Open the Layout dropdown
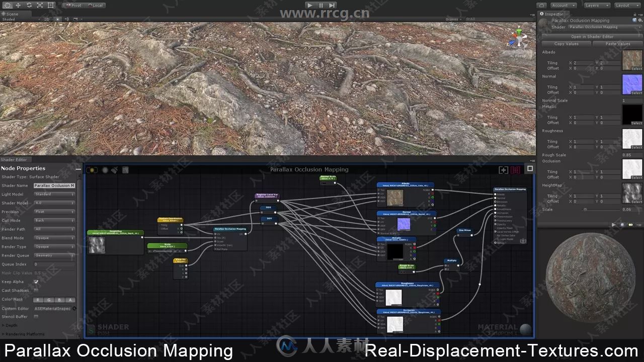The image size is (644, 362). tap(626, 5)
